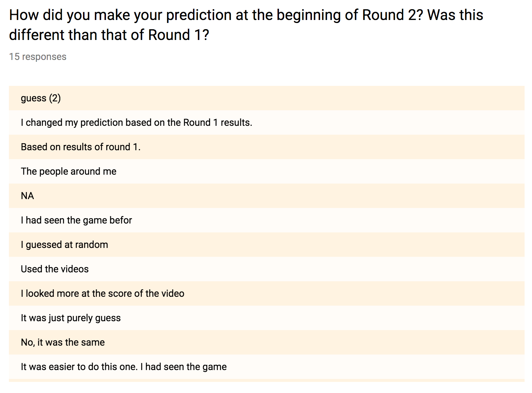
Task: Select the 'guess (2)' response row
Action: (267, 98)
